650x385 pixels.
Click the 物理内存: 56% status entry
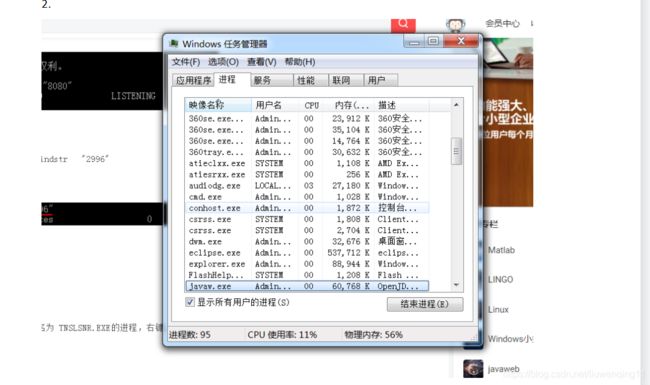[x=374, y=335]
